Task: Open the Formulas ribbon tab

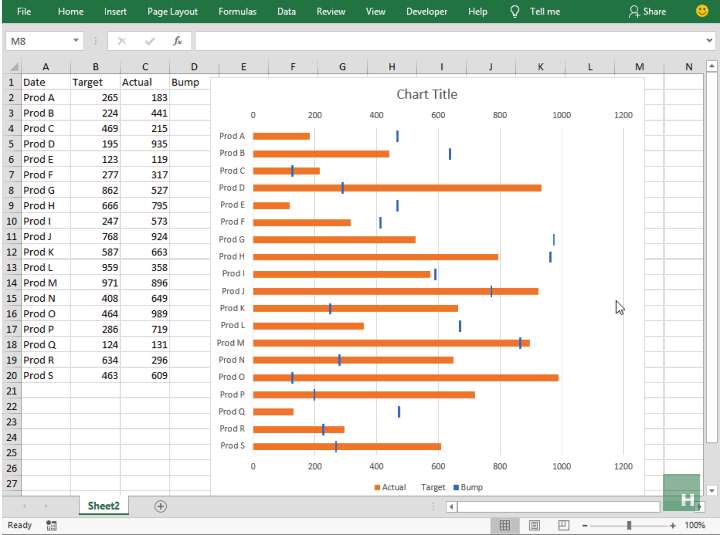Action: pyautogui.click(x=237, y=11)
